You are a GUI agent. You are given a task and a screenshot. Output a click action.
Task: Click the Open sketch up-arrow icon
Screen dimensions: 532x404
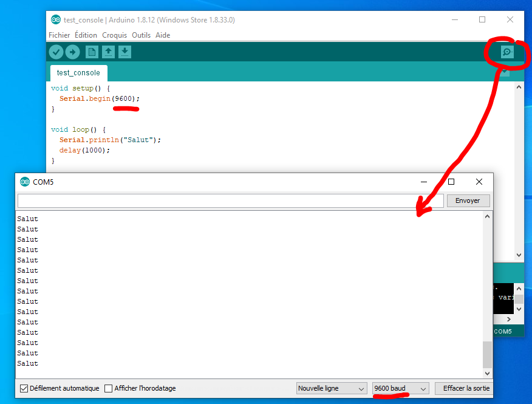(x=108, y=52)
